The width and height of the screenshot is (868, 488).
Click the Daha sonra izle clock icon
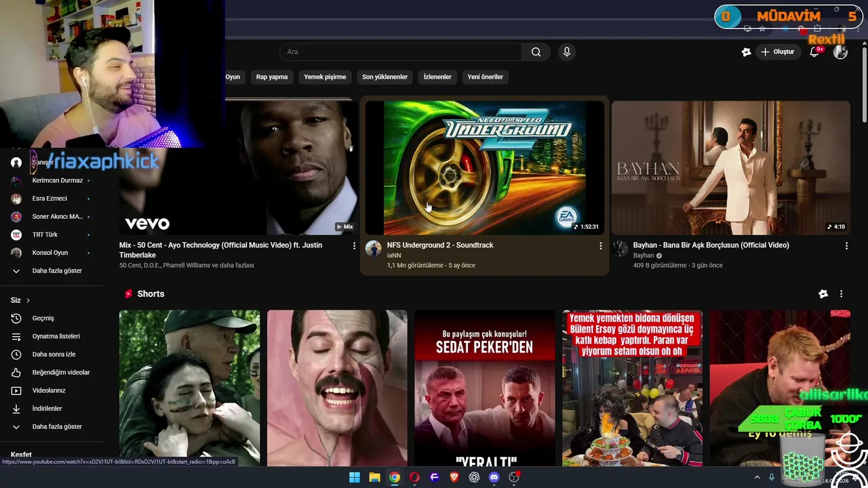16,354
